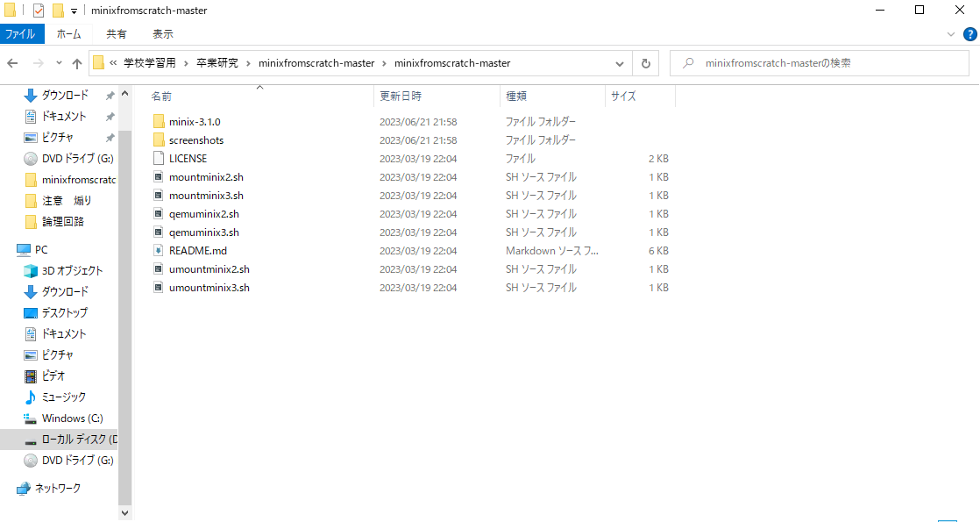Open the 3D オブジェクト item under PC

point(72,270)
